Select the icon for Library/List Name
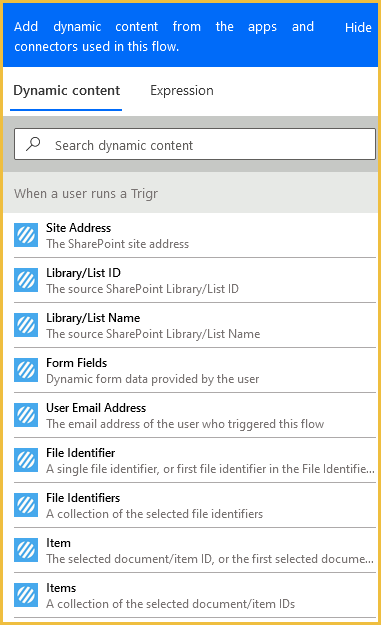The width and height of the screenshot is (381, 625). (x=26, y=325)
